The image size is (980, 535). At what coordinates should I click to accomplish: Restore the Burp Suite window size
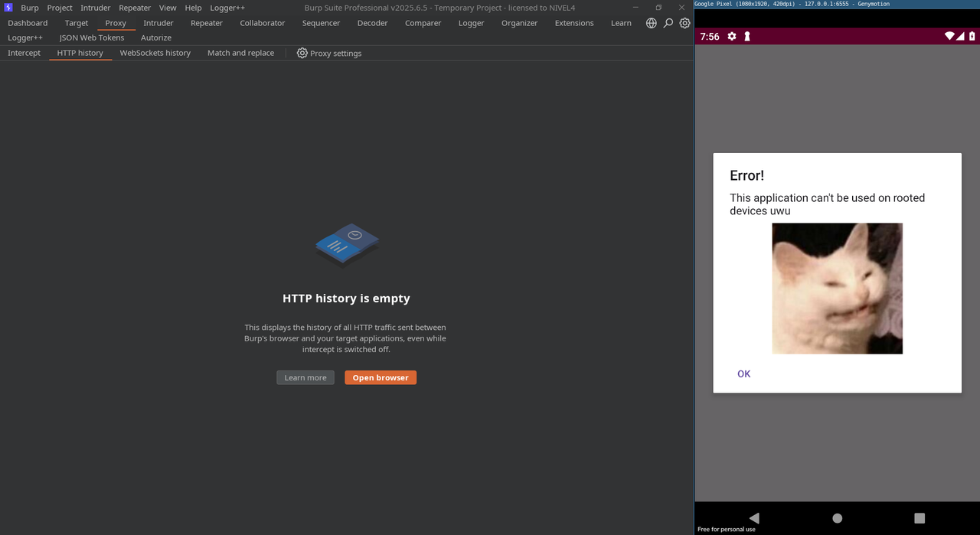coord(658,8)
